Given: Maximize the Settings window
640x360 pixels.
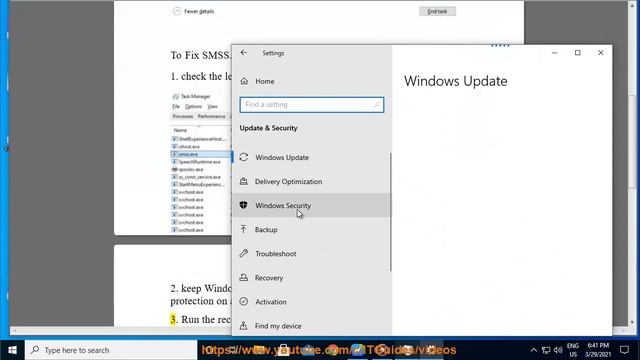Looking at the screenshot, I should (578, 53).
